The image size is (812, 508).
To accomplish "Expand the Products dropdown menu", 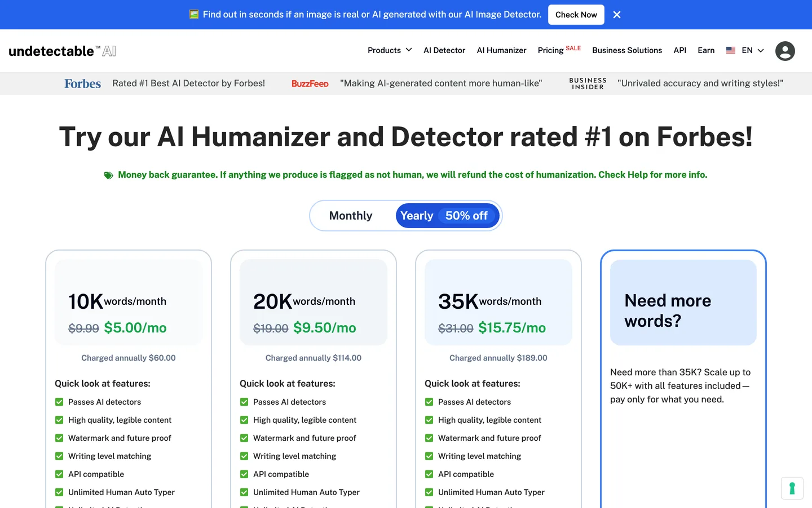I will pos(390,50).
